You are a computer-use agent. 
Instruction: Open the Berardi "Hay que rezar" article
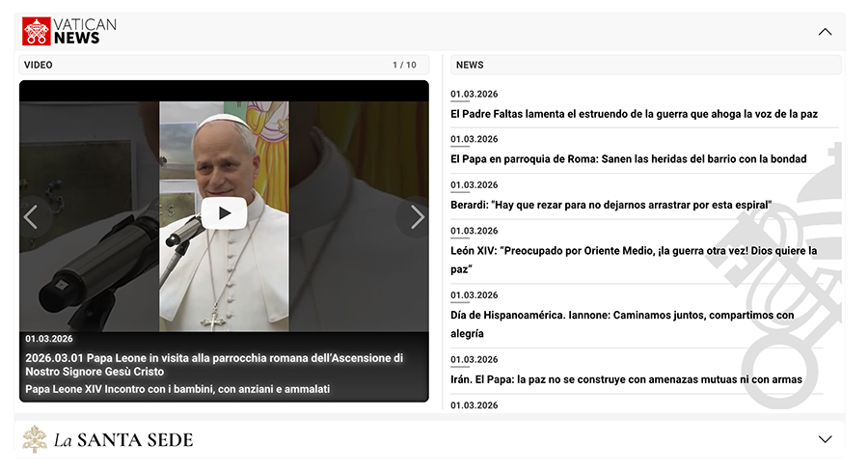610,205
